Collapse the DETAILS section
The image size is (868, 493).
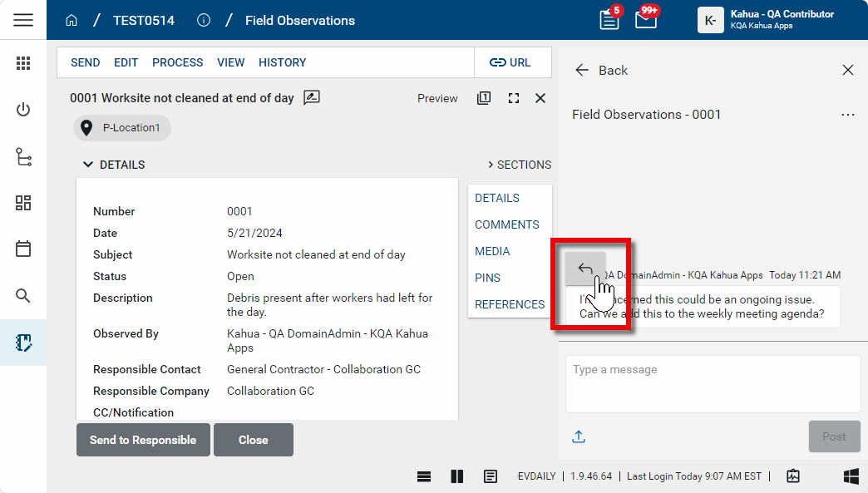(87, 165)
